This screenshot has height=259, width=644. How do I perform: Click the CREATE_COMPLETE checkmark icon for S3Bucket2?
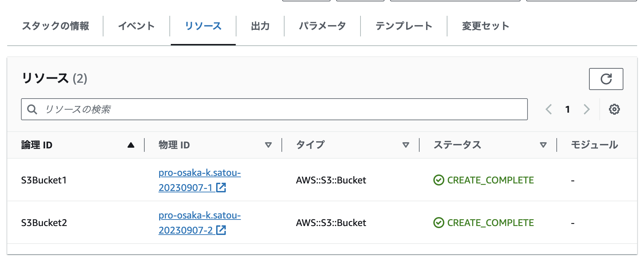[438, 223]
